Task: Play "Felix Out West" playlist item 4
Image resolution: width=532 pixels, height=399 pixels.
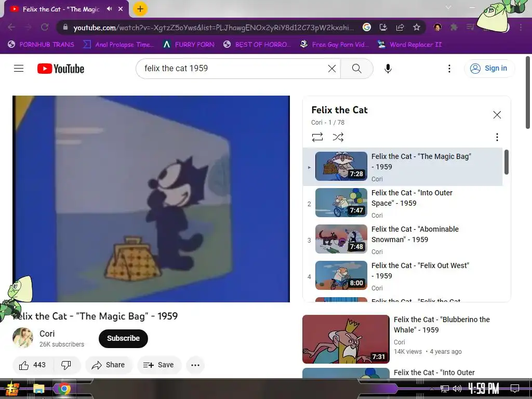Action: coord(403,275)
